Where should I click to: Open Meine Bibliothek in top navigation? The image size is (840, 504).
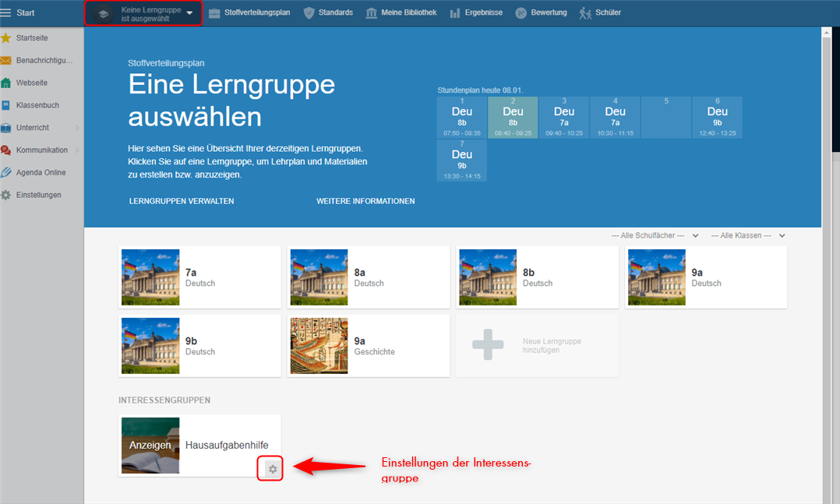(x=401, y=12)
